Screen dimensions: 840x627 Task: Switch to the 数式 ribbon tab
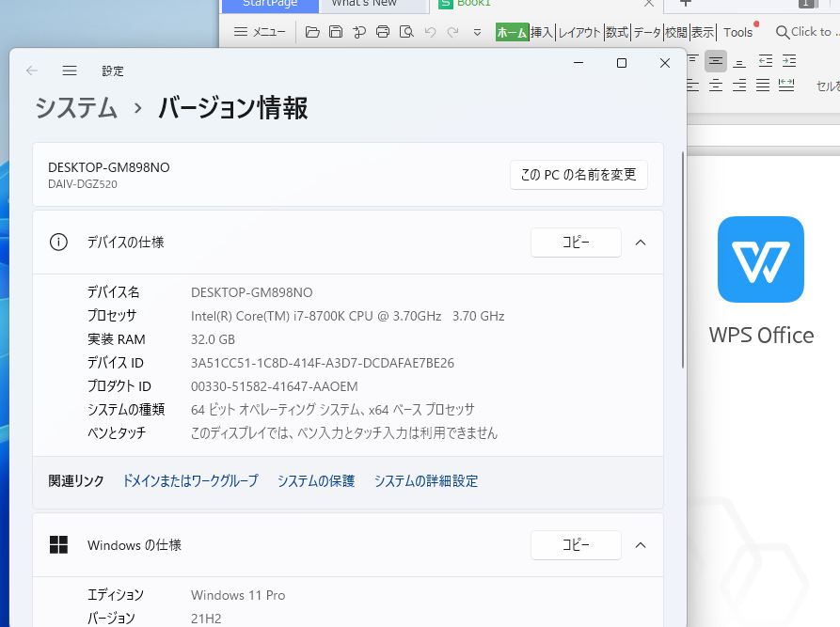coord(617,32)
